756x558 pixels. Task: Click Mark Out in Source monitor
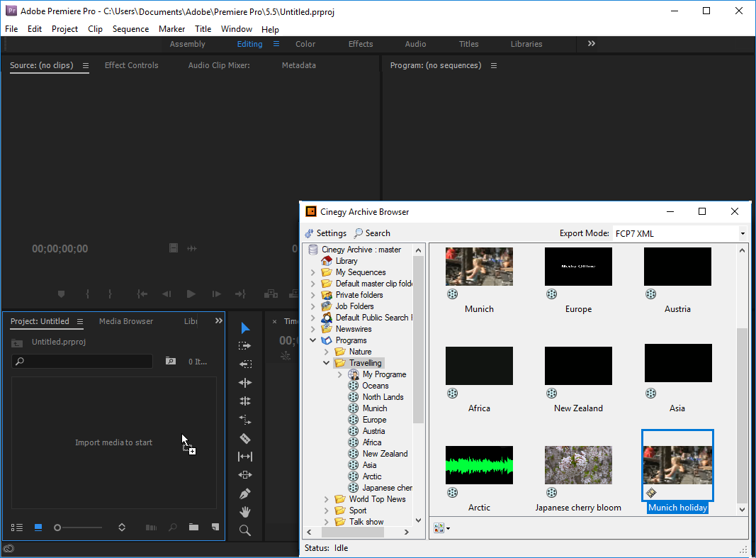pyautogui.click(x=110, y=294)
